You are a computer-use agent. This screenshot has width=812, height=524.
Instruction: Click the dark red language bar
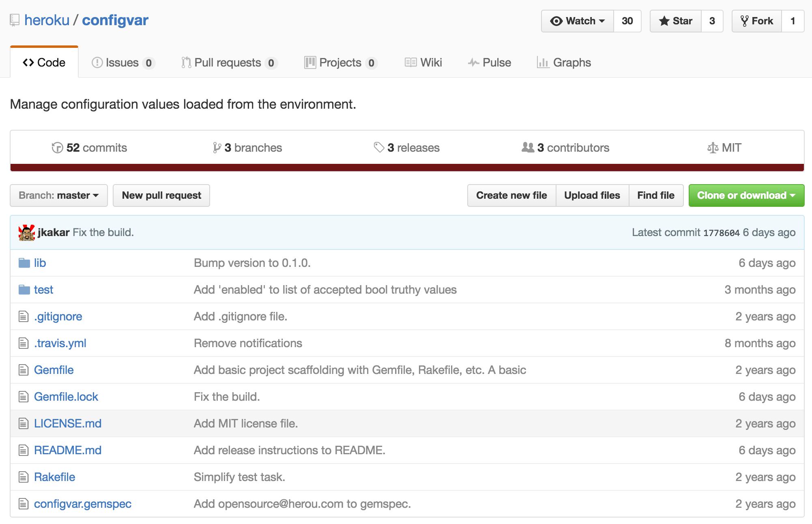(407, 168)
